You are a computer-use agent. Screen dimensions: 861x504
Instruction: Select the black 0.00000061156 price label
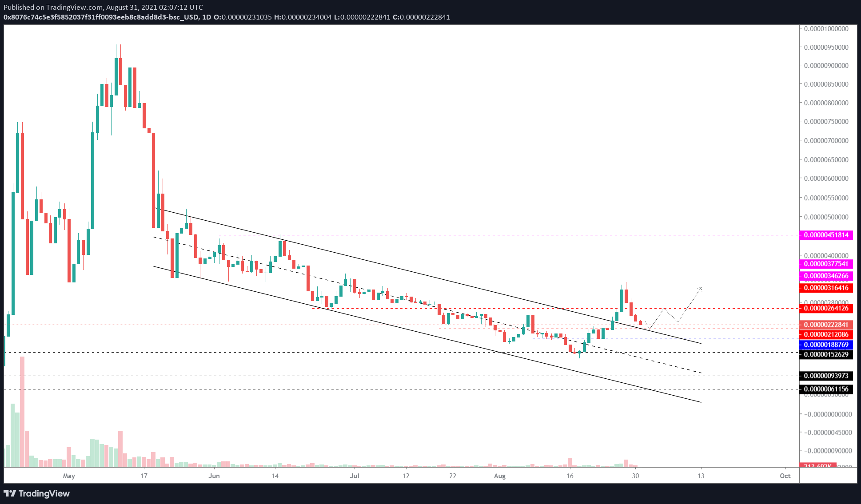[x=825, y=389]
